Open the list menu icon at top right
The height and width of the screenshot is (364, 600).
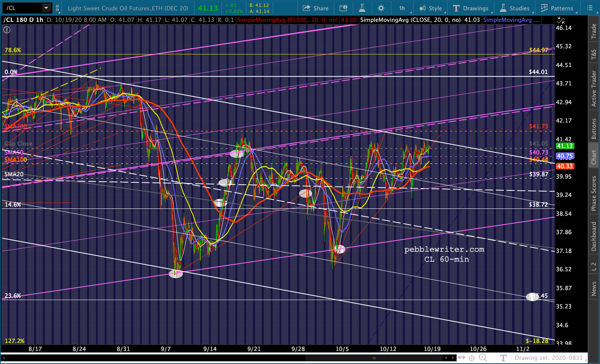(x=590, y=8)
